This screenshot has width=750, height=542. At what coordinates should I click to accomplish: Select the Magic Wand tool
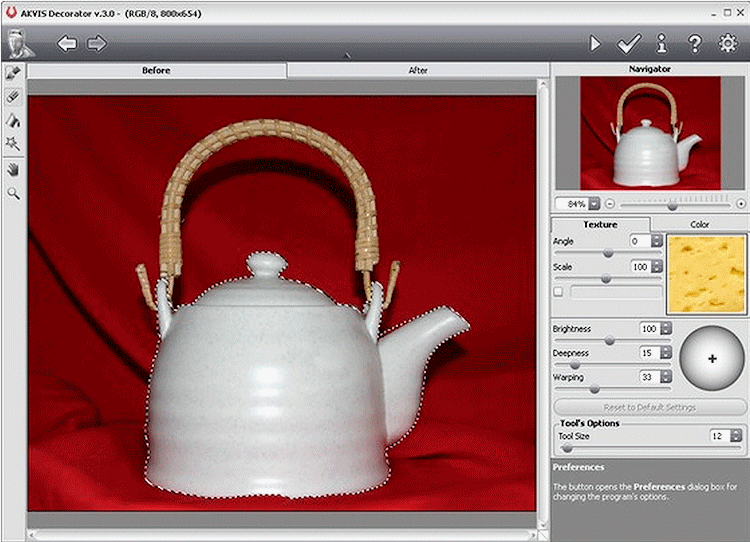click(13, 145)
